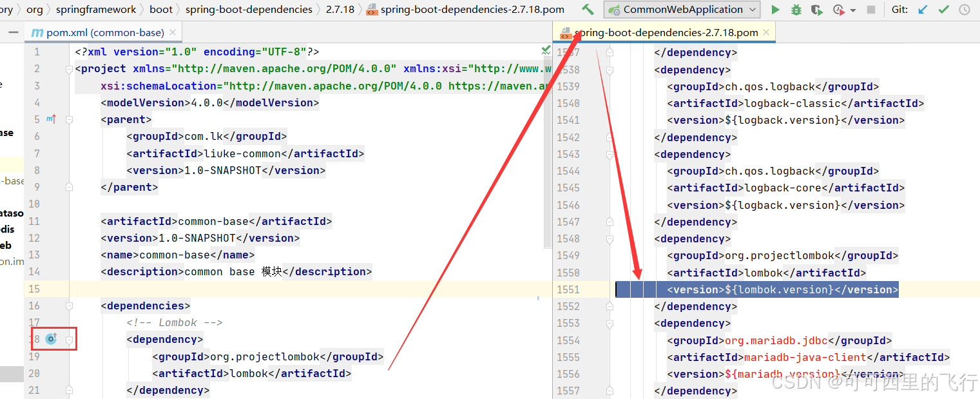Click 'mariadb-java-client' artifactId text
This screenshot has width=980, height=399.
(805, 357)
